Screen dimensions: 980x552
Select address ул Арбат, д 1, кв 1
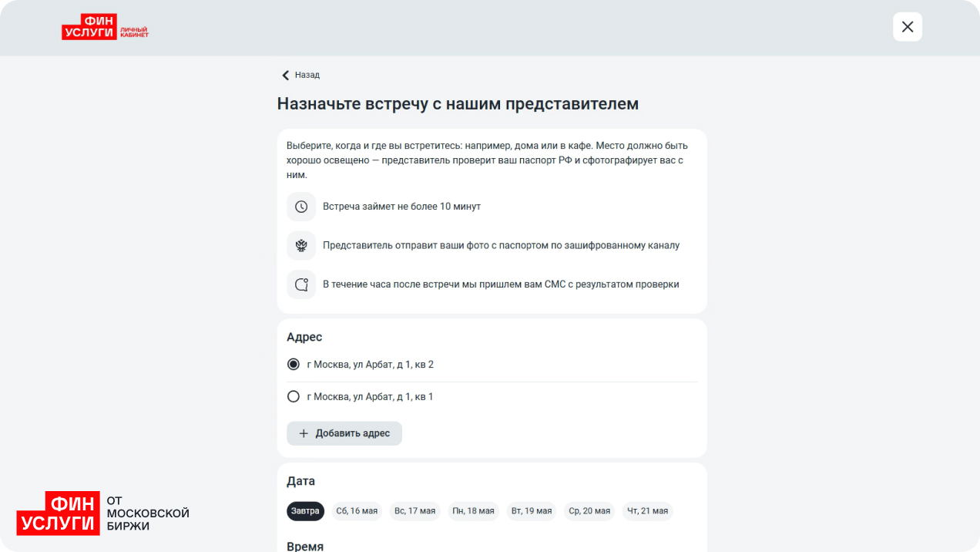pyautogui.click(x=492, y=397)
